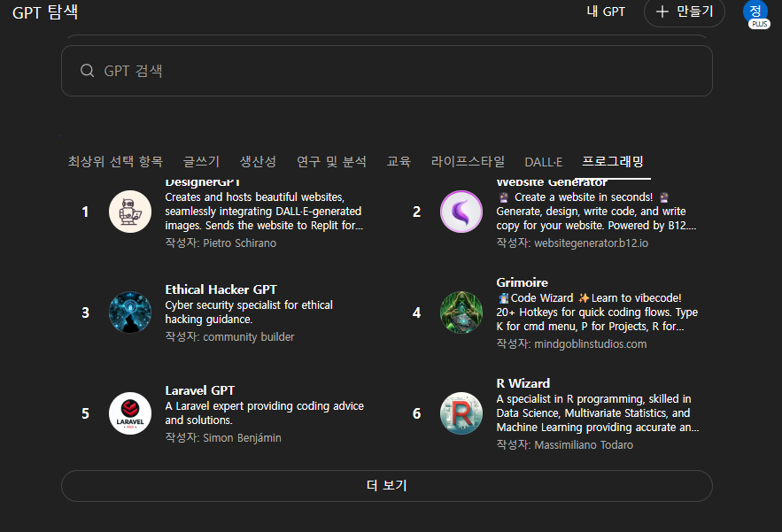This screenshot has height=532, width=782.
Task: Click the DesignerGPT description about beautiful websites
Action: 264,212
